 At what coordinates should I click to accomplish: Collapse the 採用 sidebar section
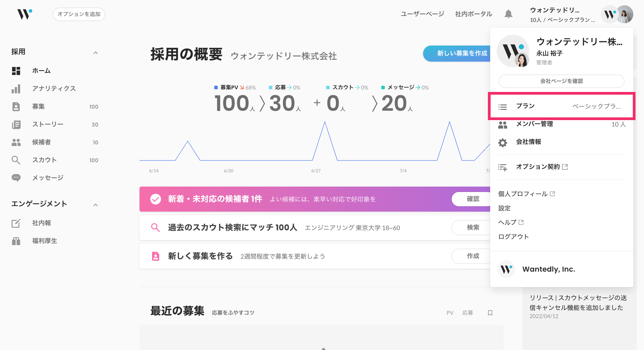pos(95,52)
